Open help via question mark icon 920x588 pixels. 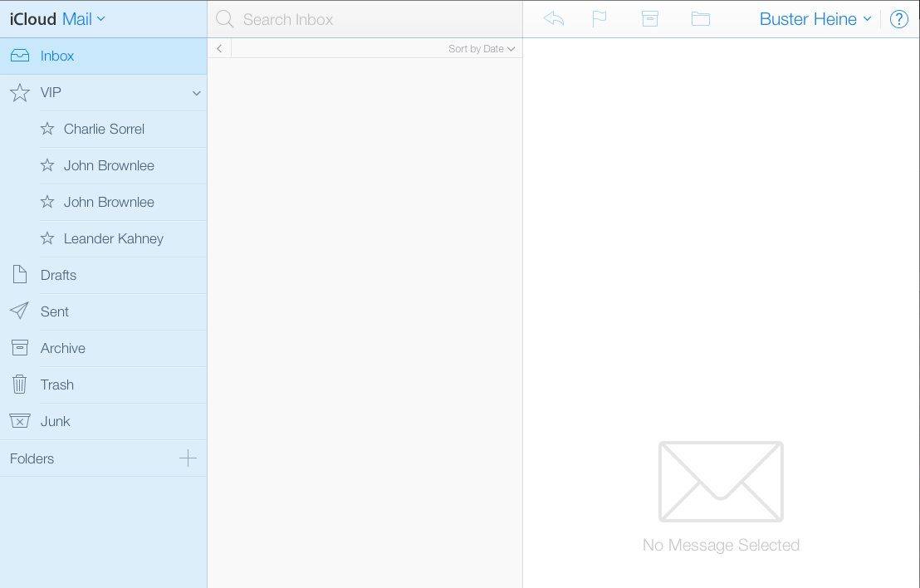(898, 19)
